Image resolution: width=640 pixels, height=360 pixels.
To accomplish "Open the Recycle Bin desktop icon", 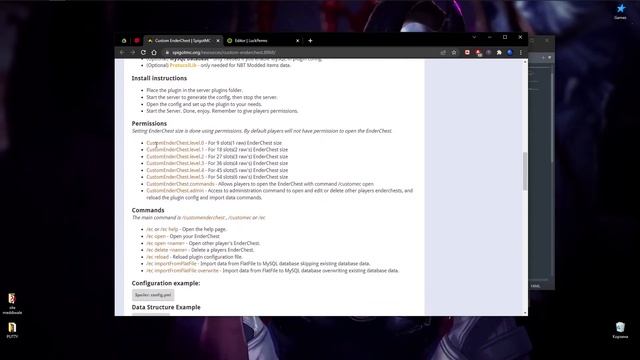I will tap(620, 330).
